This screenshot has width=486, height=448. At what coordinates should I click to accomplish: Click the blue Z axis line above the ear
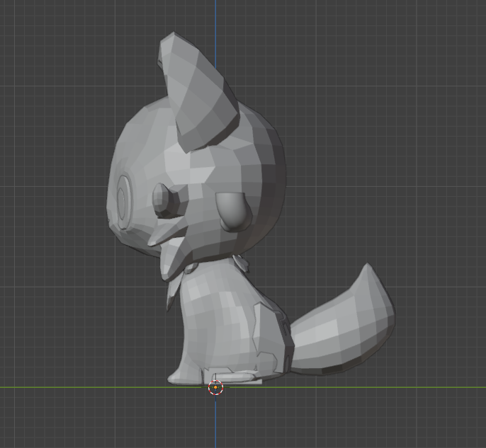[216, 18]
